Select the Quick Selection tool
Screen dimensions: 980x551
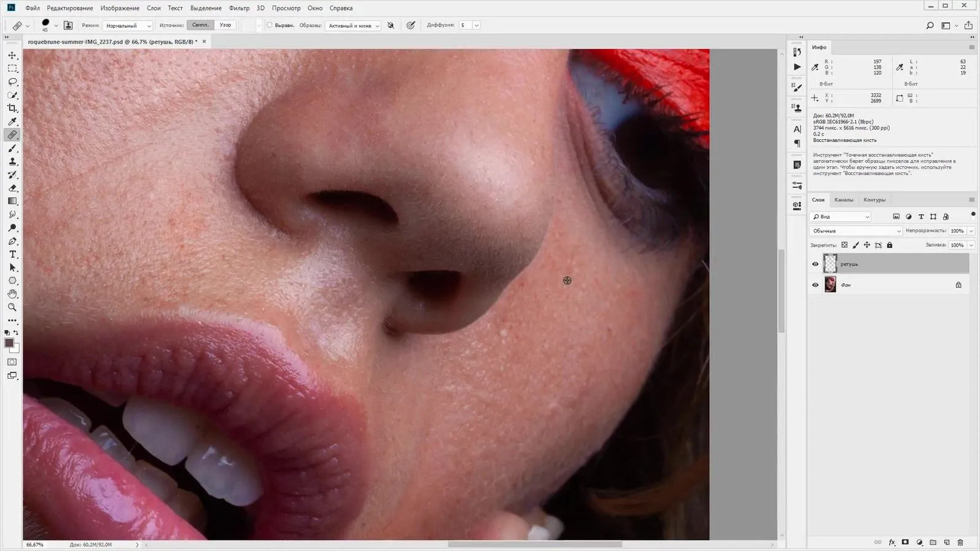pyautogui.click(x=12, y=95)
